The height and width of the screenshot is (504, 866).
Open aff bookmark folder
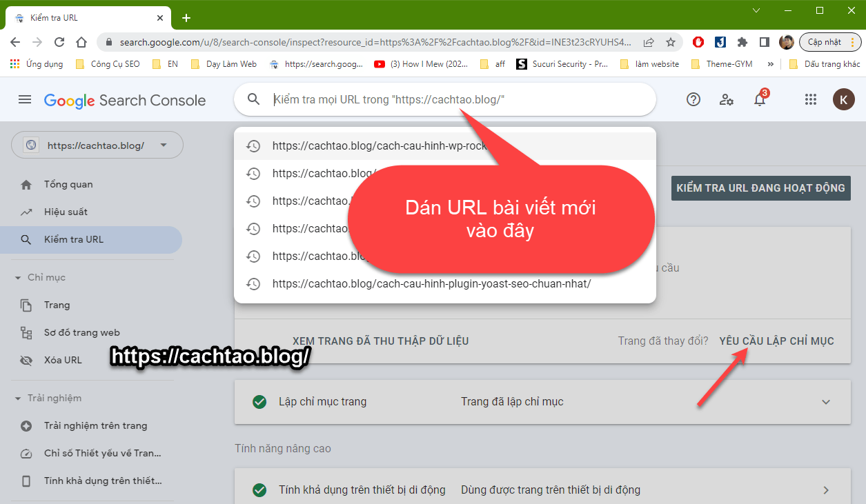coord(492,64)
